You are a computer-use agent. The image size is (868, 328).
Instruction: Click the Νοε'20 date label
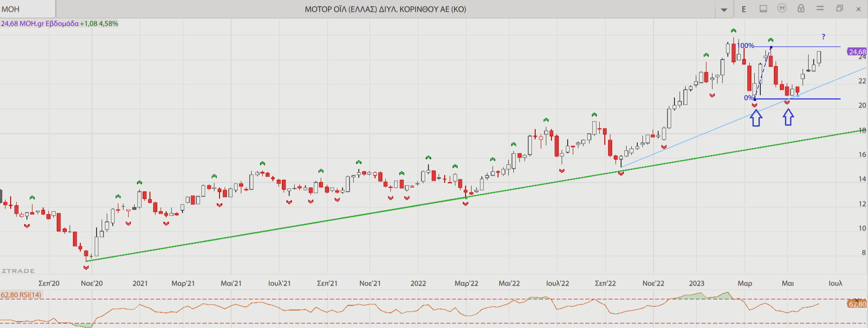click(92, 283)
